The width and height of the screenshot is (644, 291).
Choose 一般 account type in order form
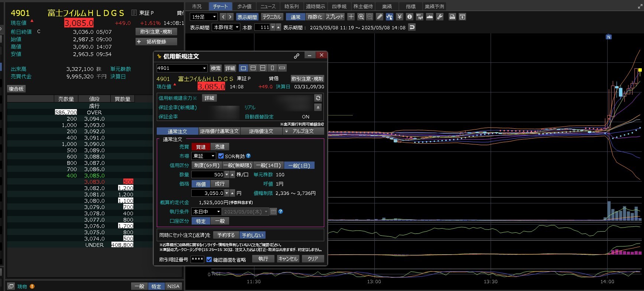[x=220, y=221]
